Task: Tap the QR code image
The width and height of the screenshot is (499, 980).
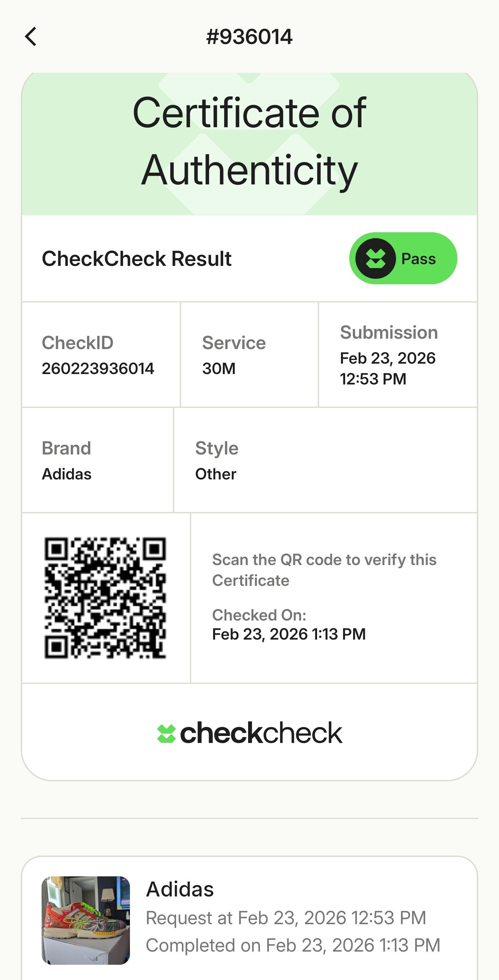Action: pyautogui.click(x=105, y=598)
